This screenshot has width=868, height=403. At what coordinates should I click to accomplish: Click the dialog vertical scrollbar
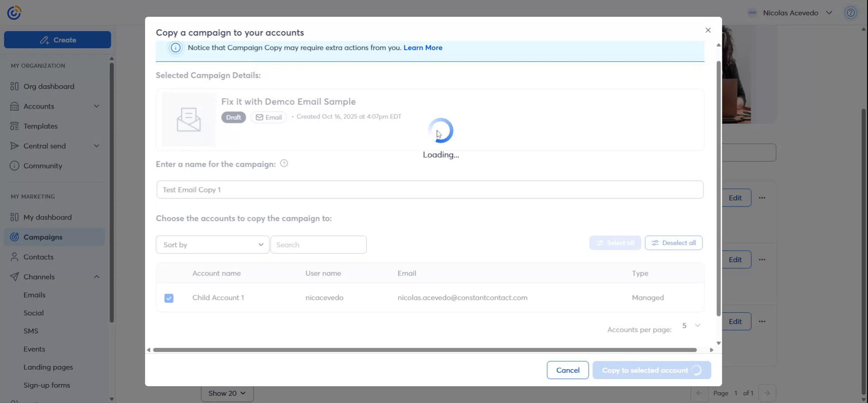tap(718, 188)
